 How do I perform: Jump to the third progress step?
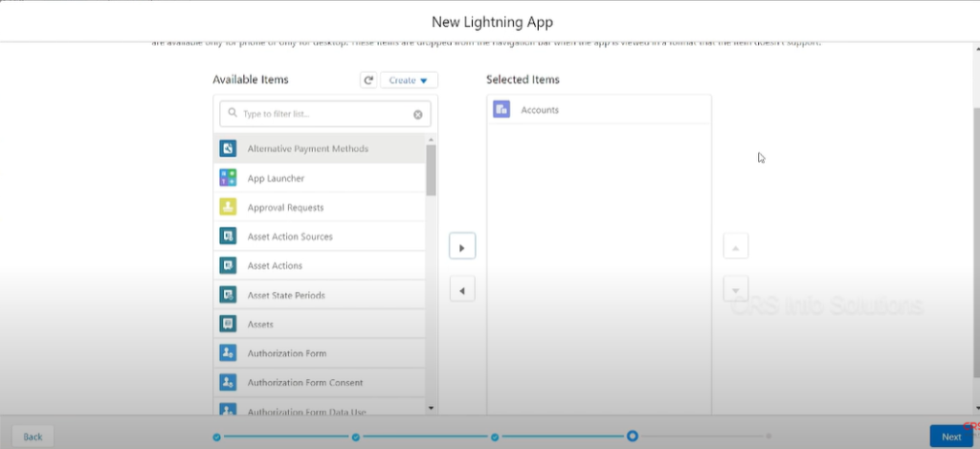(495, 437)
